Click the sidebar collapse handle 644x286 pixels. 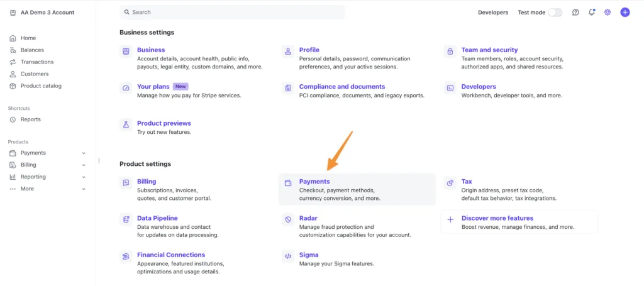(99, 160)
